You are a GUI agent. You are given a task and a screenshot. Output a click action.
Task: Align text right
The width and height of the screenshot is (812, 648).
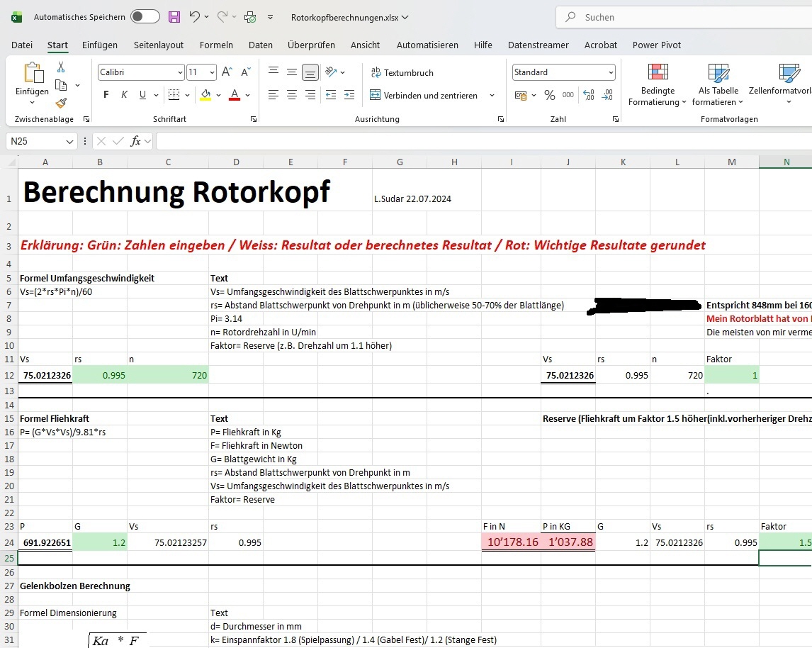tap(310, 95)
